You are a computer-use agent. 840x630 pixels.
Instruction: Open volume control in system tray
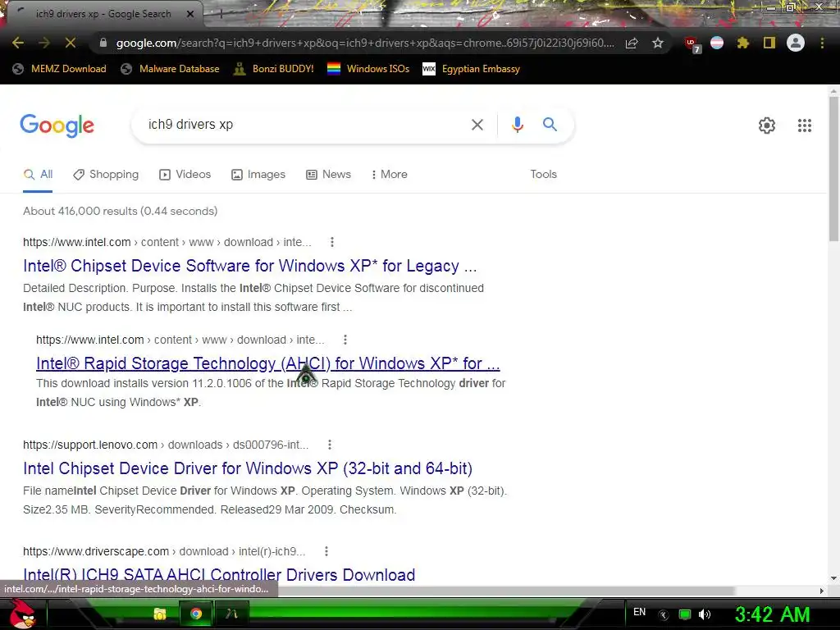point(705,614)
